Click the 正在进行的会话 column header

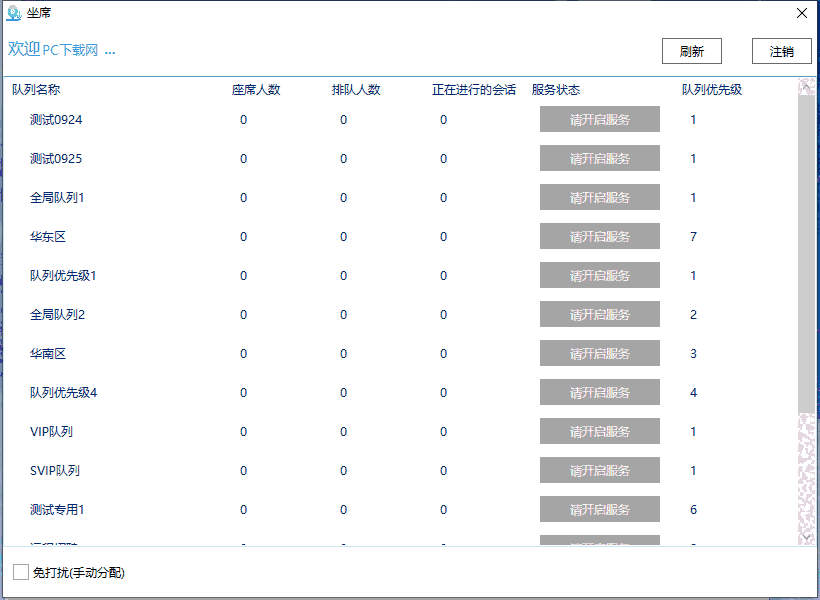tap(474, 89)
